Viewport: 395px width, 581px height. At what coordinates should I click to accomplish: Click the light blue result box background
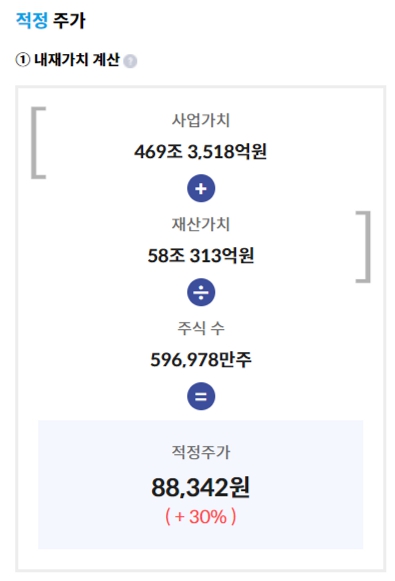[200, 485]
